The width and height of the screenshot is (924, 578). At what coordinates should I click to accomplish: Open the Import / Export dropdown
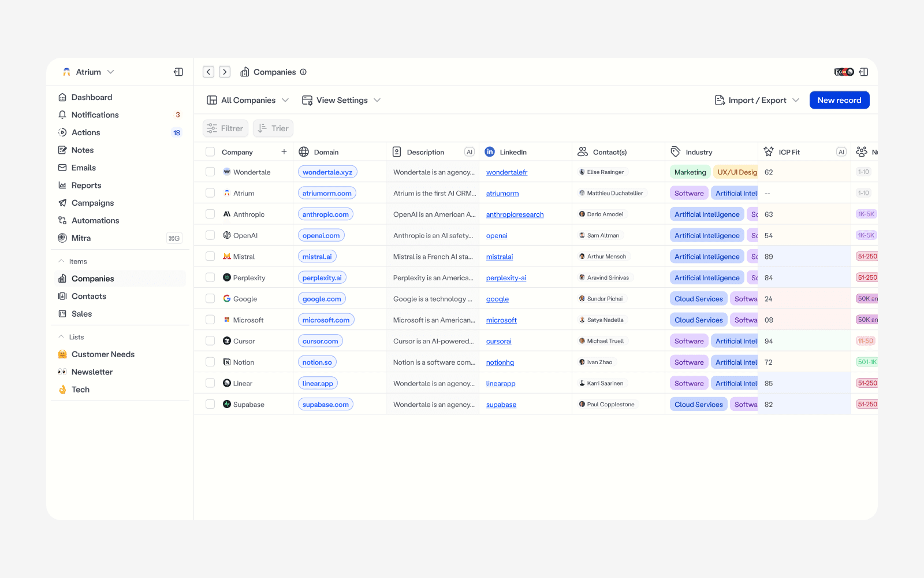(757, 101)
